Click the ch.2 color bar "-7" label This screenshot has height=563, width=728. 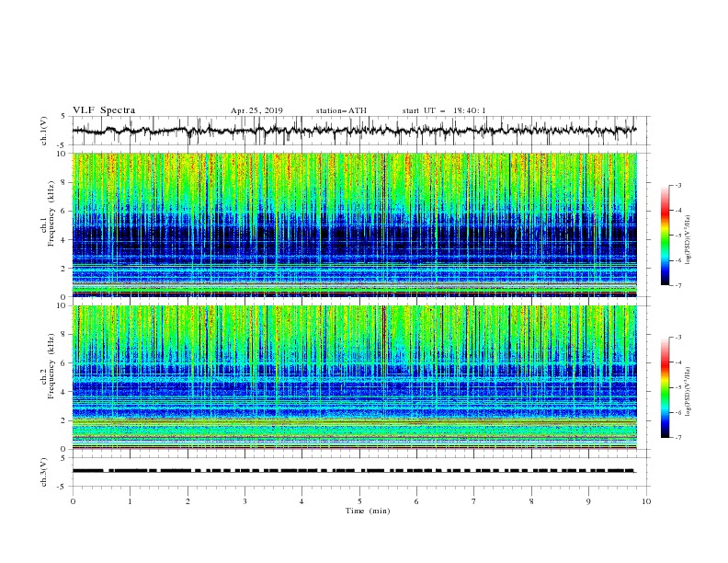[x=678, y=438]
